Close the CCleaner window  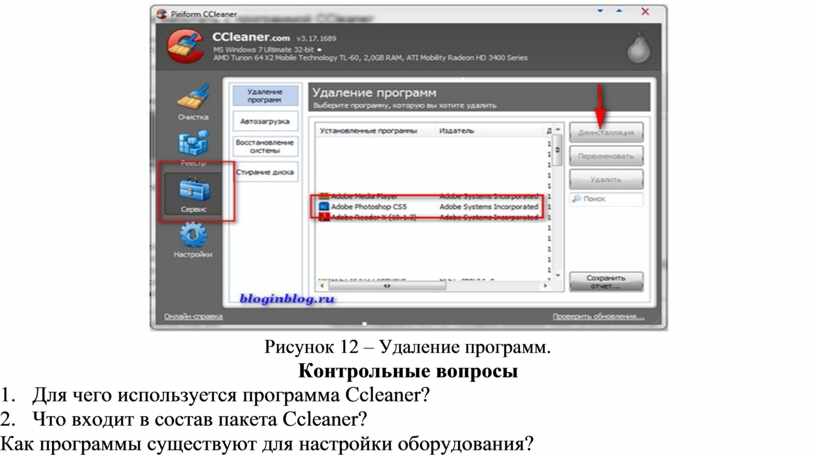point(645,11)
